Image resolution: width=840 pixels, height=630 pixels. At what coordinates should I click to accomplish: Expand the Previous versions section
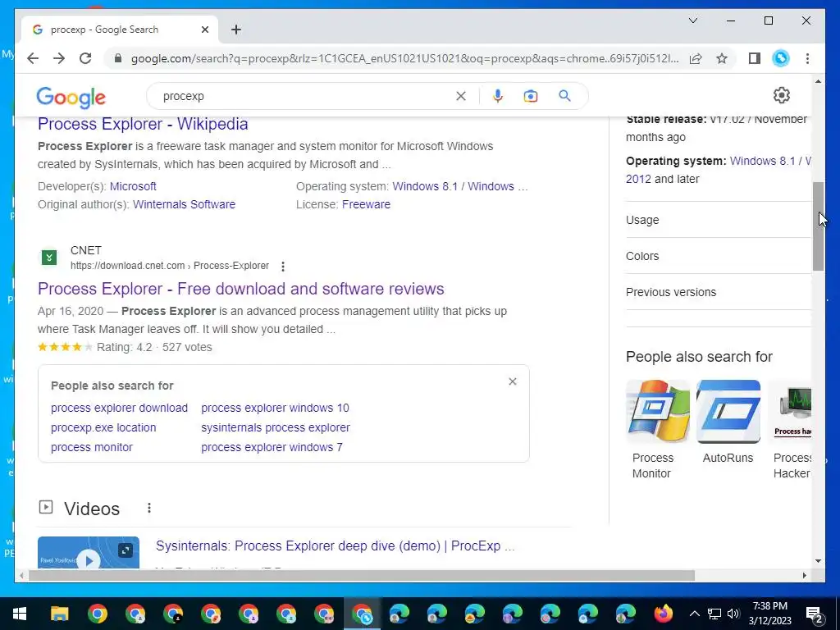(x=718, y=292)
